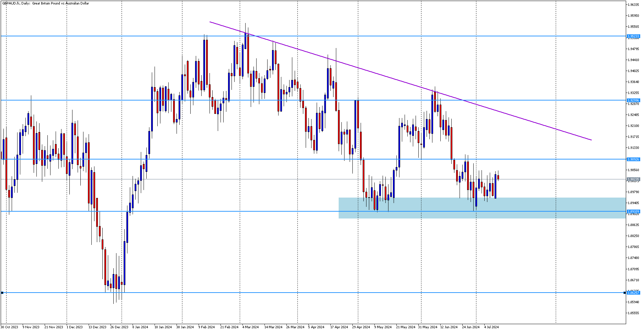Click the 1.87865 price axis label
This screenshot has height=331, width=644.
(634, 247)
